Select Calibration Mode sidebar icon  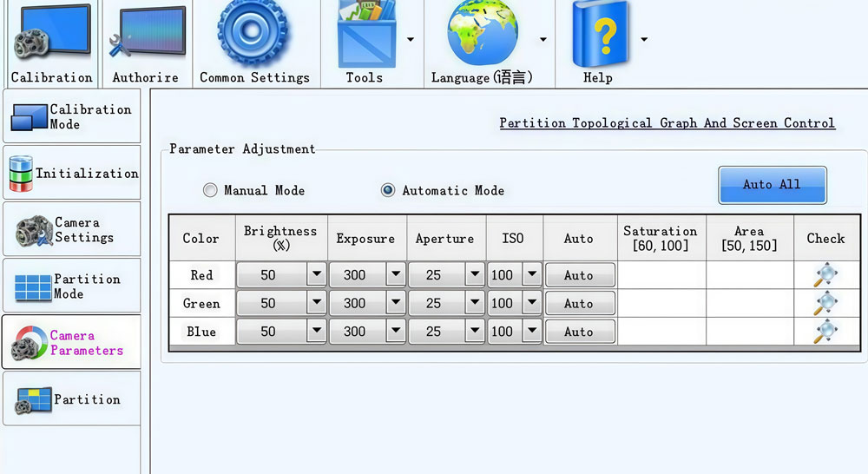(x=29, y=117)
